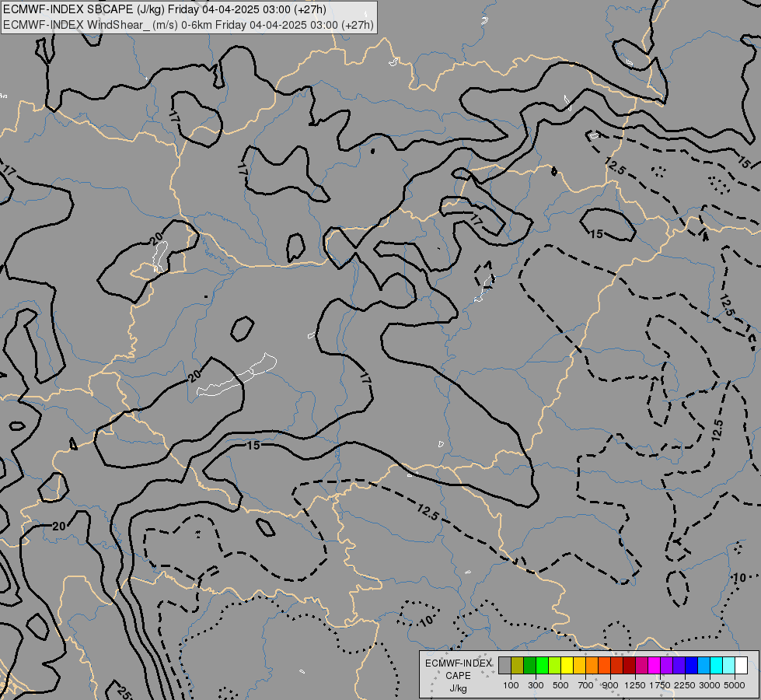The image size is (761, 700).
Task: Click the olive swatch in the CAPE legend
Action: click(518, 666)
